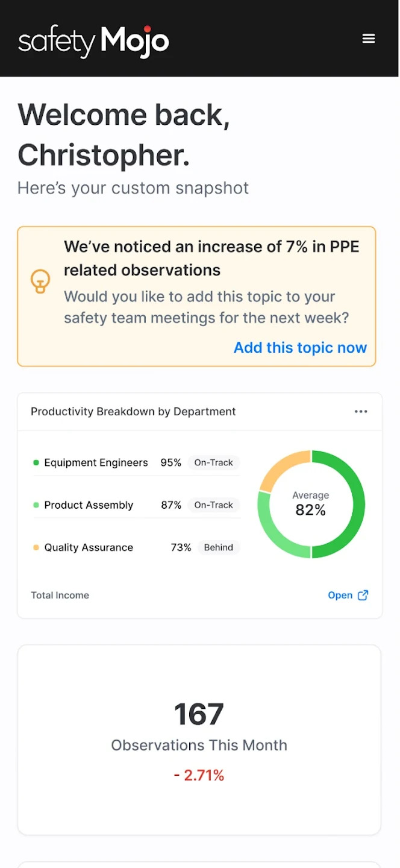The width and height of the screenshot is (400, 868).
Task: Open the hamburger navigation menu
Action: coord(368,38)
